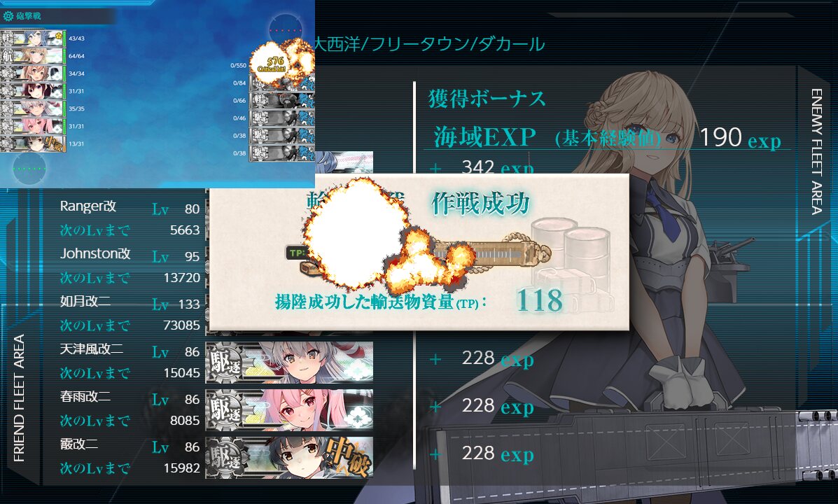
Task: Click the 576 Critical hit explosion marker
Action: coord(275,64)
